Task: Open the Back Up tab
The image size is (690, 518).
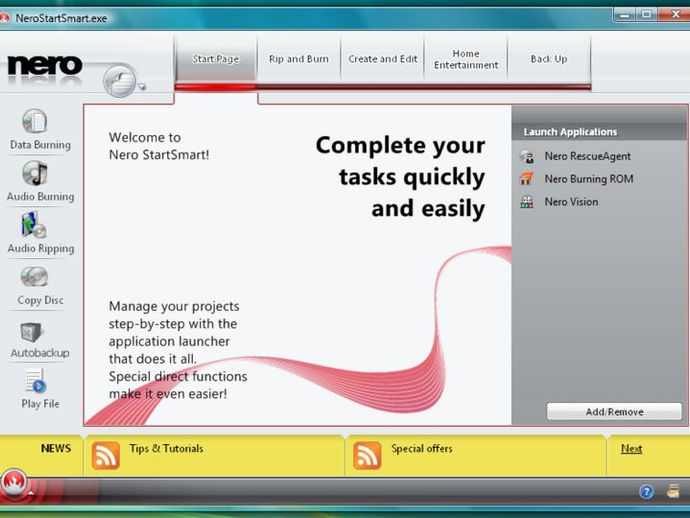Action: (549, 59)
